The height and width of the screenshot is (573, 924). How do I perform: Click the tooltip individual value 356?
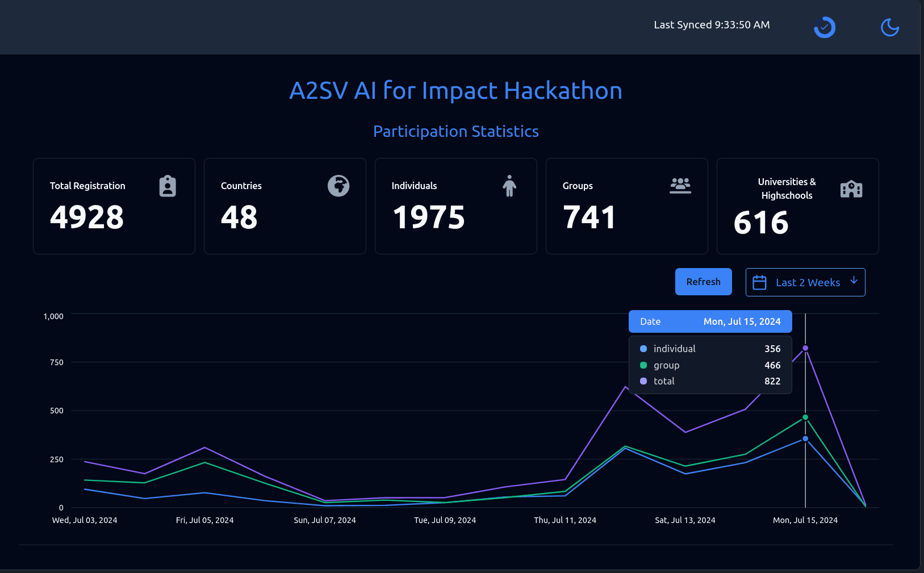coord(772,349)
